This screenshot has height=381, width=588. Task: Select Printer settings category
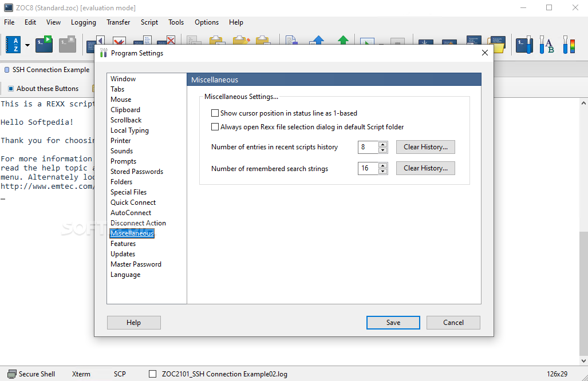tap(120, 141)
